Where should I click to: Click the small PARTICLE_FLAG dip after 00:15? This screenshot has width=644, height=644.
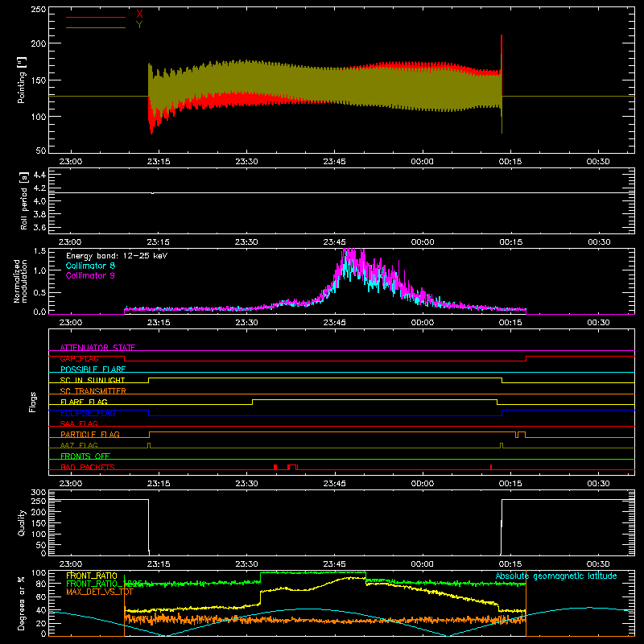point(517,435)
